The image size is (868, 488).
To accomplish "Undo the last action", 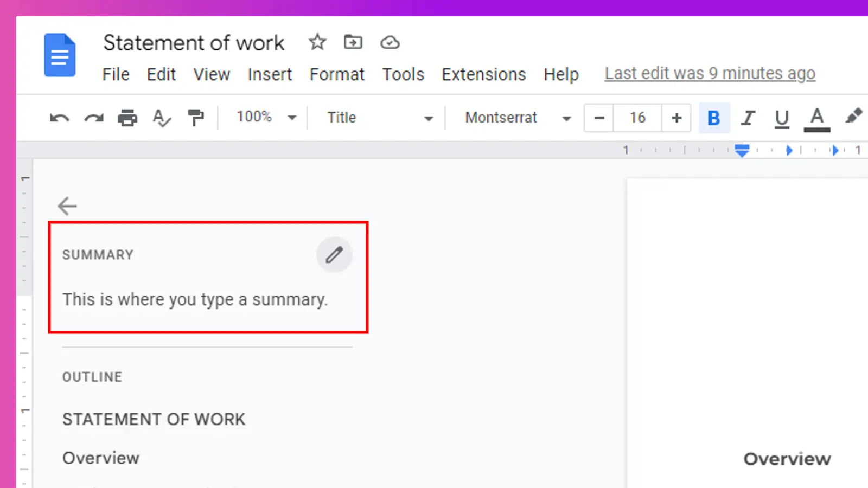I will click(60, 118).
